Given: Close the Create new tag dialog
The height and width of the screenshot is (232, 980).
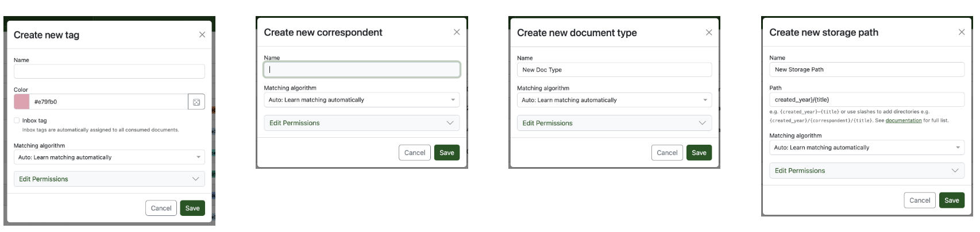Looking at the screenshot, I should [202, 35].
